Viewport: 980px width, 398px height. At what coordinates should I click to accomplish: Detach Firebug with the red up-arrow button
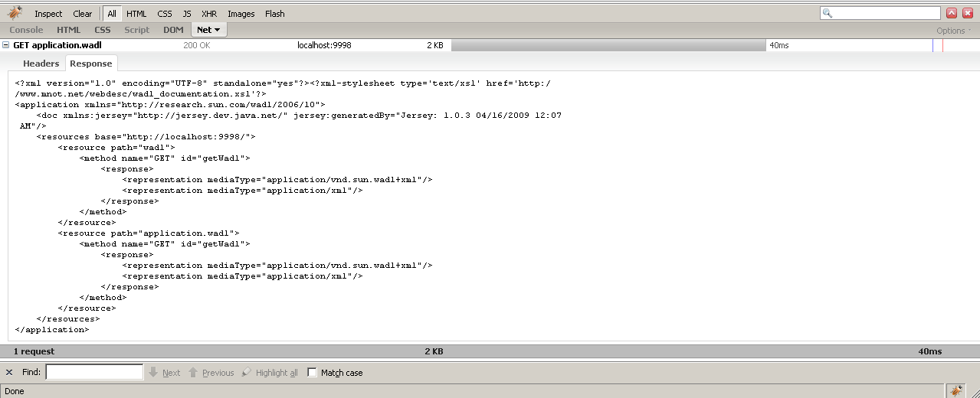click(x=952, y=13)
